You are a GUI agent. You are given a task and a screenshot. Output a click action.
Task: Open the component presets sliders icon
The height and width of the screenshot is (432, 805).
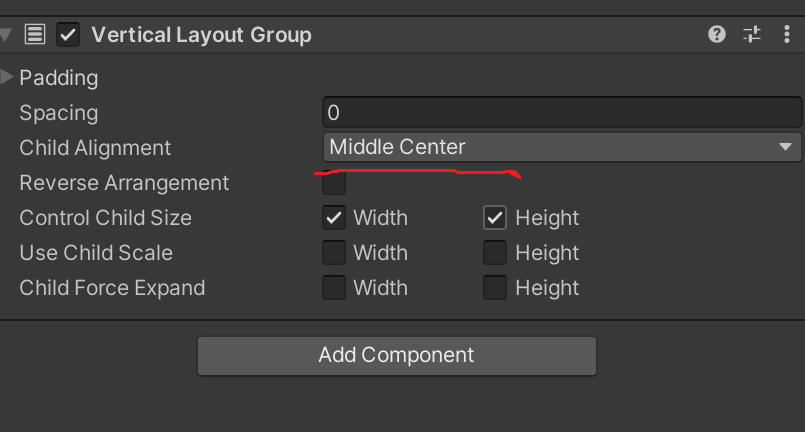pyautogui.click(x=752, y=35)
